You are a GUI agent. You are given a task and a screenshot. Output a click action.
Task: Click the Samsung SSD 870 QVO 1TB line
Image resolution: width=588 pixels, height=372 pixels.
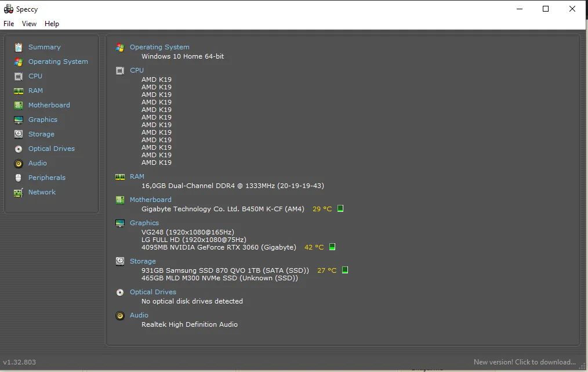point(225,270)
